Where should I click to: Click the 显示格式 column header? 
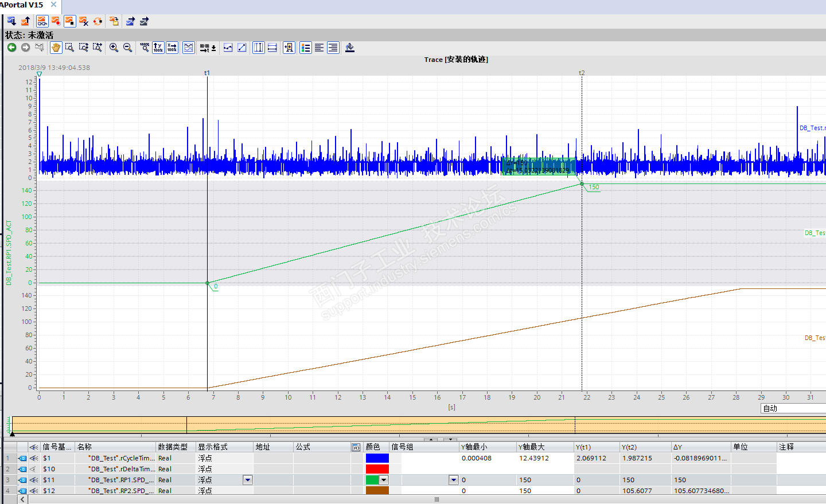click(224, 447)
